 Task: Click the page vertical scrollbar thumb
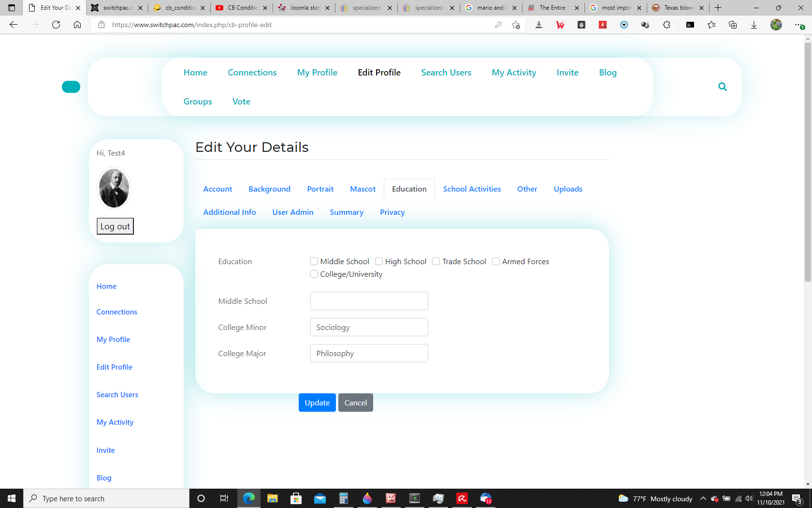(x=808, y=162)
